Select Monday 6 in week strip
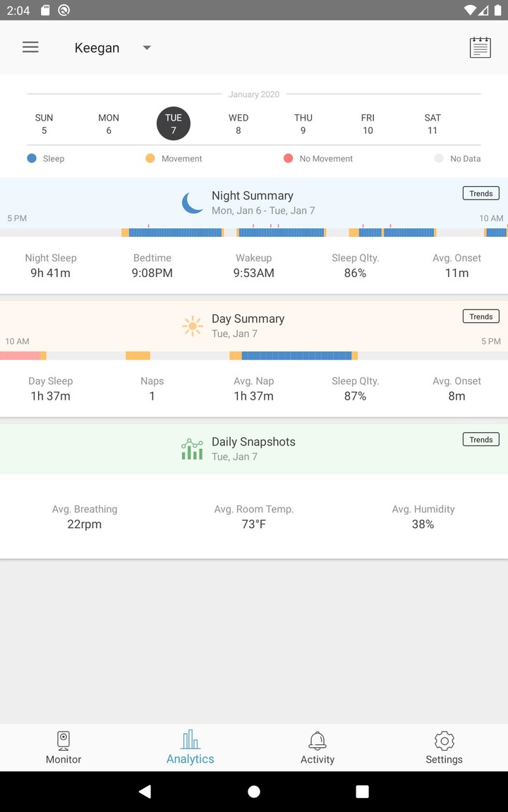This screenshot has width=508, height=812. click(109, 124)
